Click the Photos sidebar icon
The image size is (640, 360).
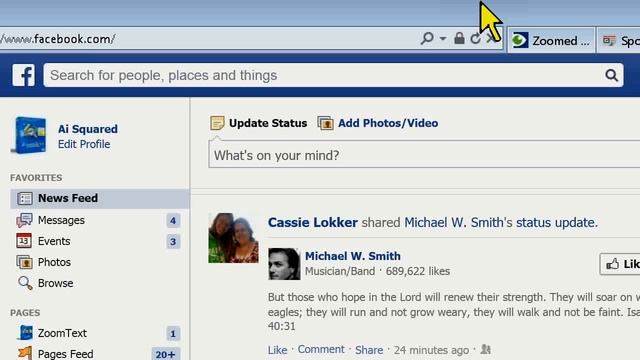point(24,262)
